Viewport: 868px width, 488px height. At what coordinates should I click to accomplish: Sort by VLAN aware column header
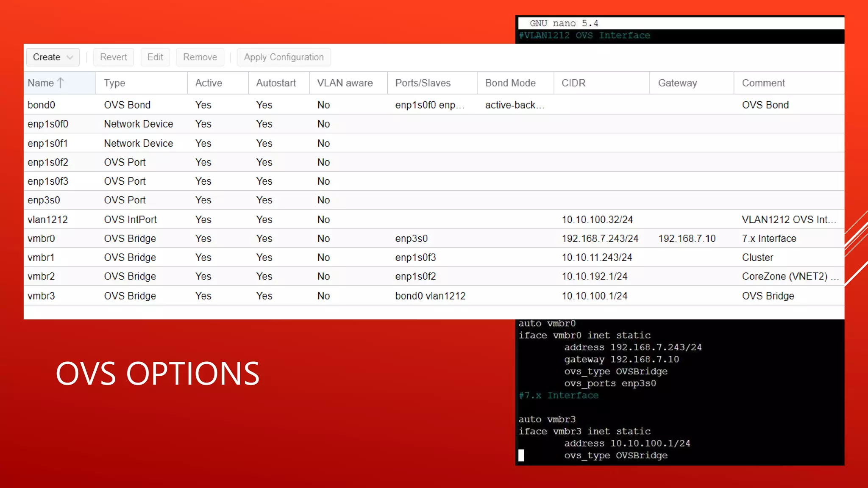pyautogui.click(x=345, y=83)
